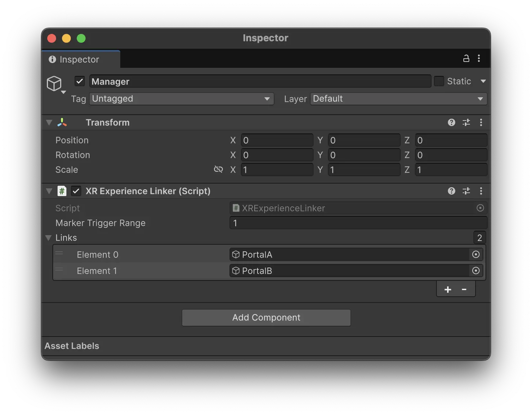
Task: Click the Marker Trigger Range input field
Action: click(357, 223)
